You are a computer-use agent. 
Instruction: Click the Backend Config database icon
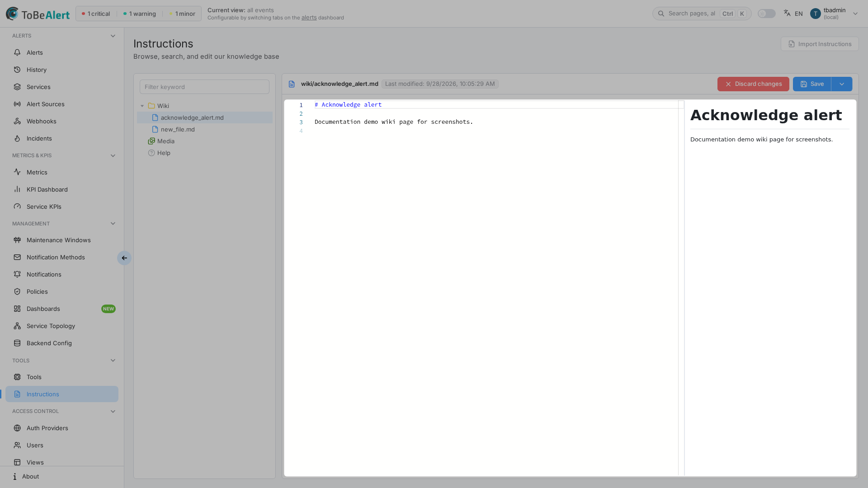pos(17,343)
